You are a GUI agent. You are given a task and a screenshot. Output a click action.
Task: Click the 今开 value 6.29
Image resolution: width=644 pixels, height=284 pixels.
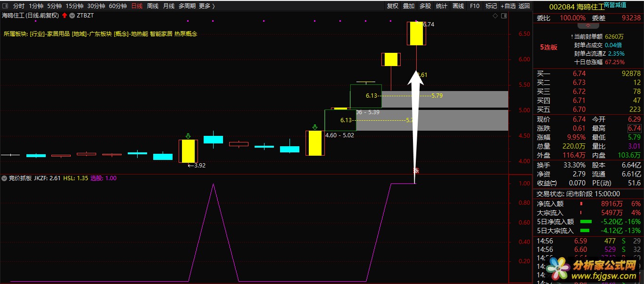[634, 119]
